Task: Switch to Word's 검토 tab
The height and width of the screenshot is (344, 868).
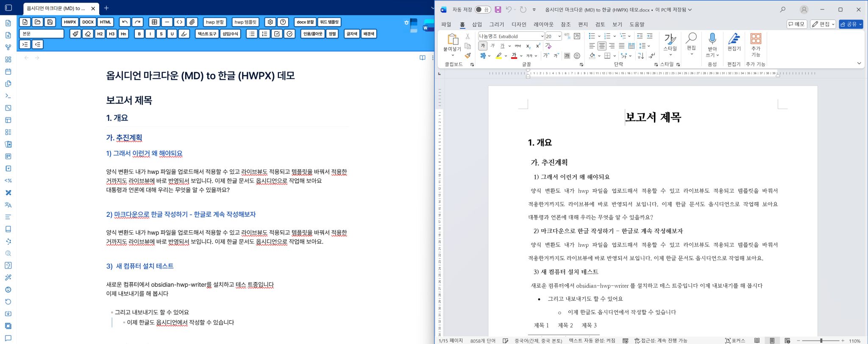Action: pyautogui.click(x=600, y=25)
